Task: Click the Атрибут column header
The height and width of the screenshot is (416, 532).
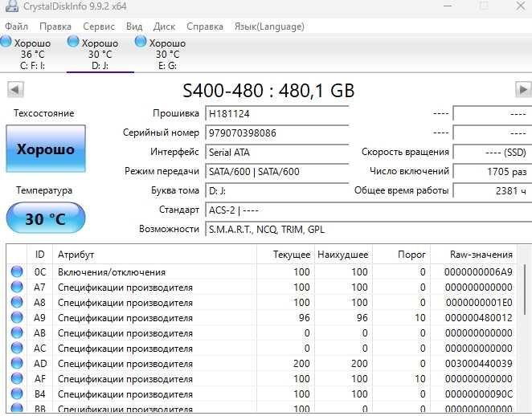Action: point(154,255)
